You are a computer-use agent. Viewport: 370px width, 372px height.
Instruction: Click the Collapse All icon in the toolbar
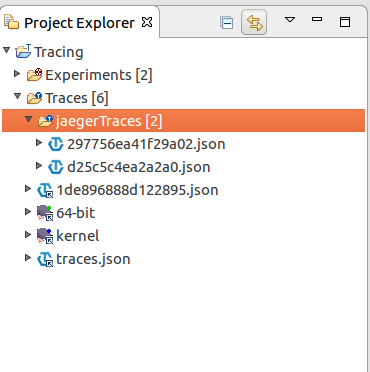click(226, 23)
